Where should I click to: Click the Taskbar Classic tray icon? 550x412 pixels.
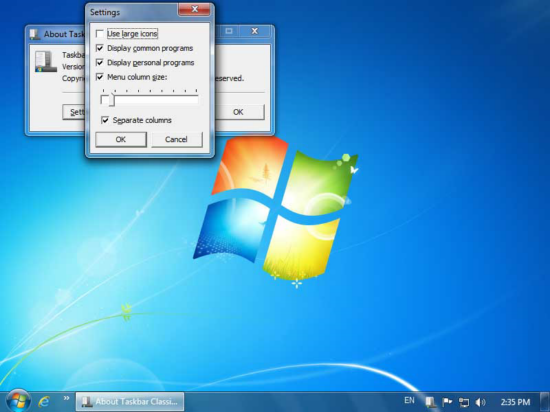[x=430, y=402]
